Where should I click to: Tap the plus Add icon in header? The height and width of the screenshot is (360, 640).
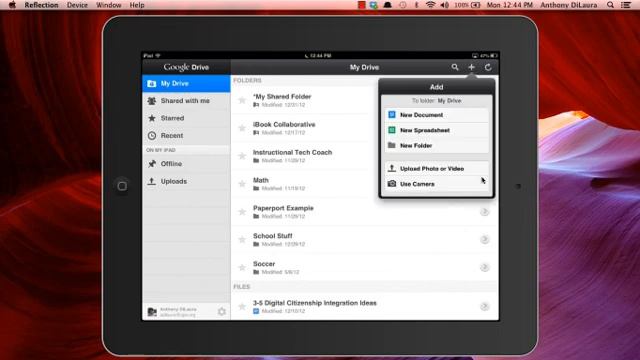[x=471, y=67]
